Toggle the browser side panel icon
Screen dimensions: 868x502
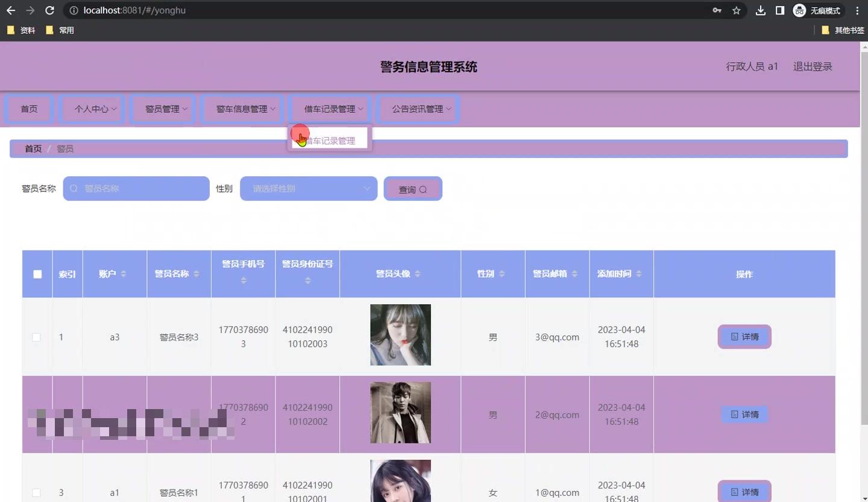tap(779, 10)
